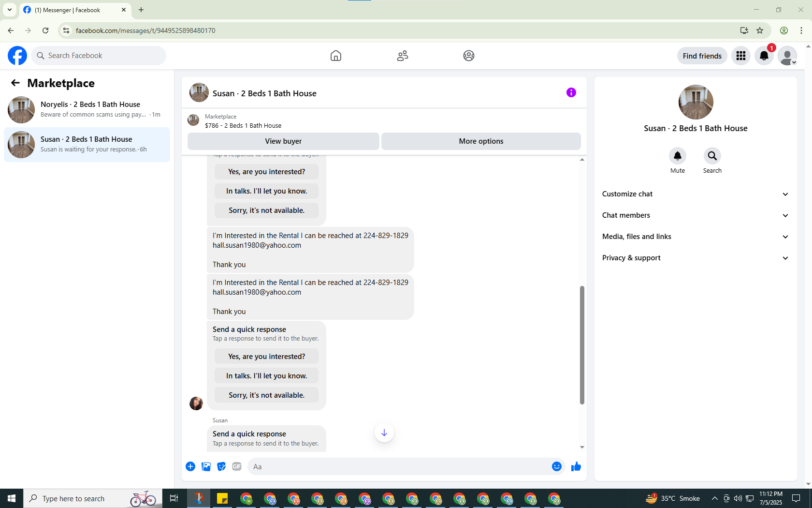Click Find friends button
The image size is (812, 508).
(702, 56)
